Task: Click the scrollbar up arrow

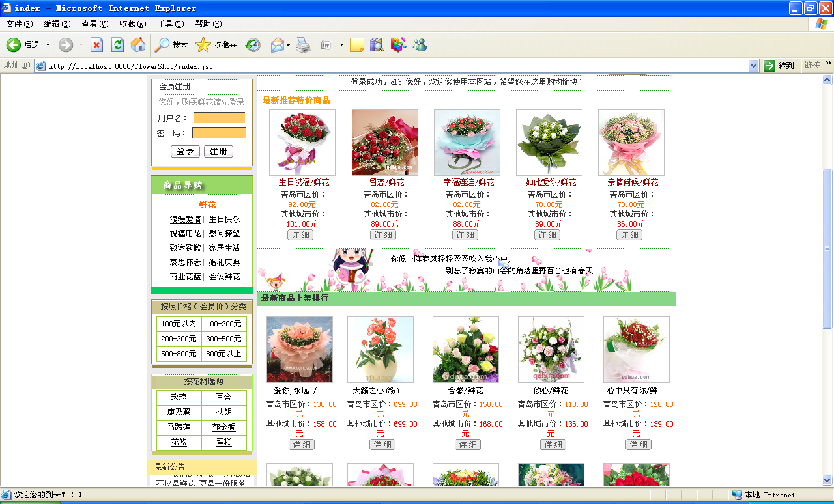Action: (x=827, y=80)
